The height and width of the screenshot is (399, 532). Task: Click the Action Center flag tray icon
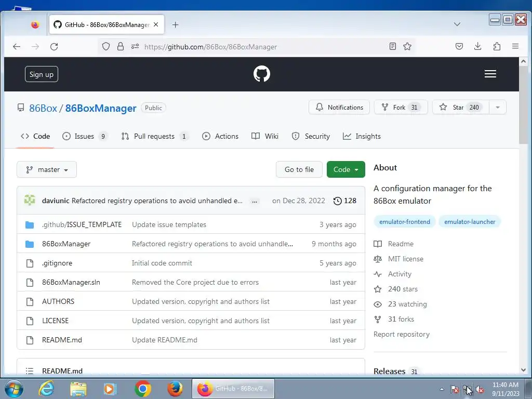pos(455,390)
